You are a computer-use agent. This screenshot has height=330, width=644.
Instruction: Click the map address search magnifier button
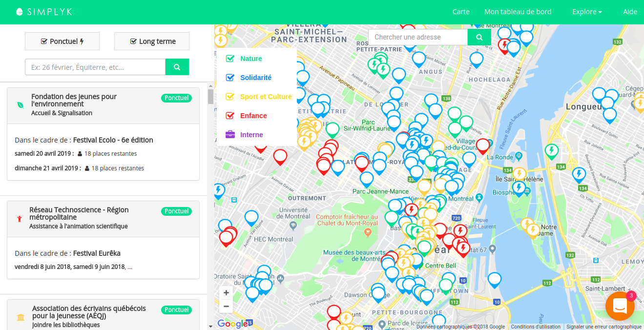[479, 37]
